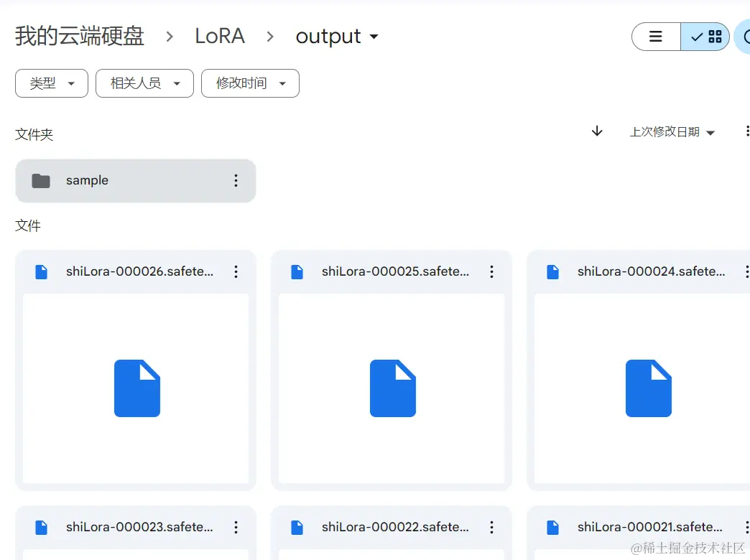Image resolution: width=750 pixels, height=560 pixels.
Task: Select file name shiLora-000021.safete...
Action: pos(650,527)
